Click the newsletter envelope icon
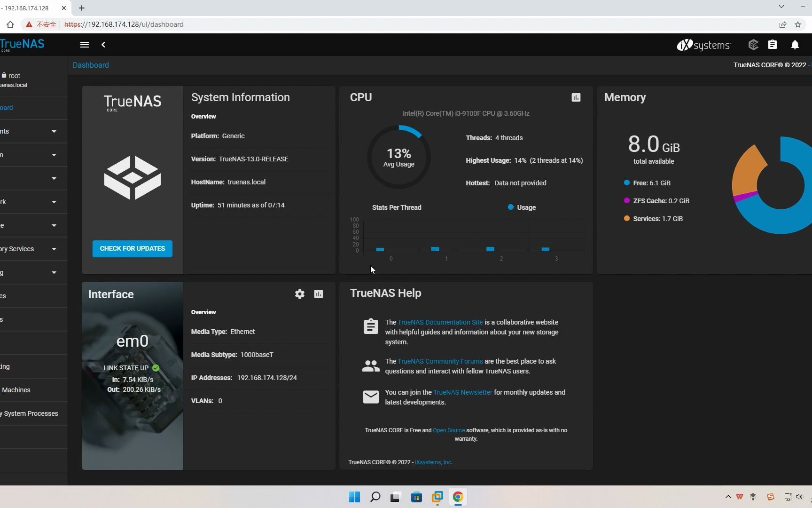812x508 pixels. (371, 397)
